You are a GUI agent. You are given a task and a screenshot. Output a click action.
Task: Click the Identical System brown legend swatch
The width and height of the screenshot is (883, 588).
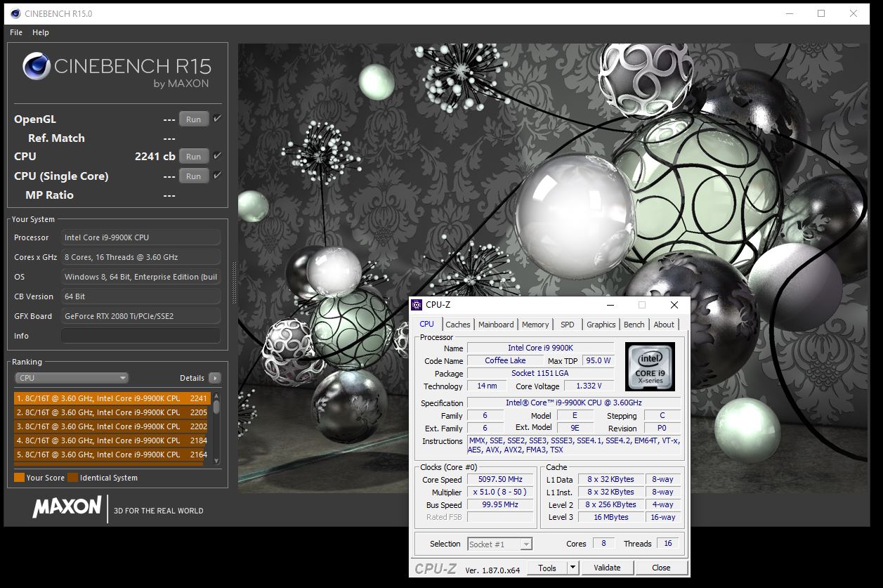click(72, 478)
